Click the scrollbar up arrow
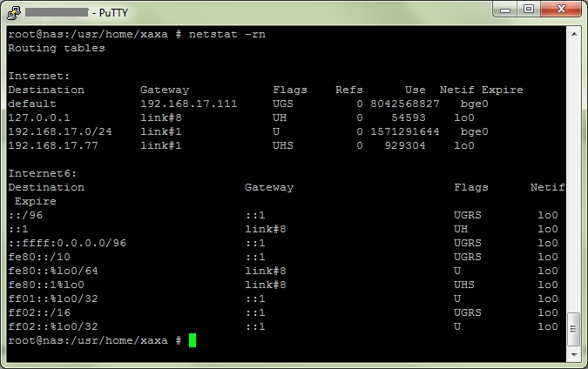Screen dimensions: 588x369 pyautogui.click(x=574, y=34)
